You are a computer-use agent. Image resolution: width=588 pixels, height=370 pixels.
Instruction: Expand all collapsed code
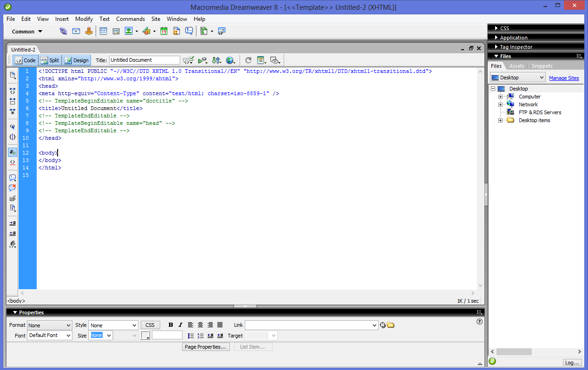click(13, 111)
